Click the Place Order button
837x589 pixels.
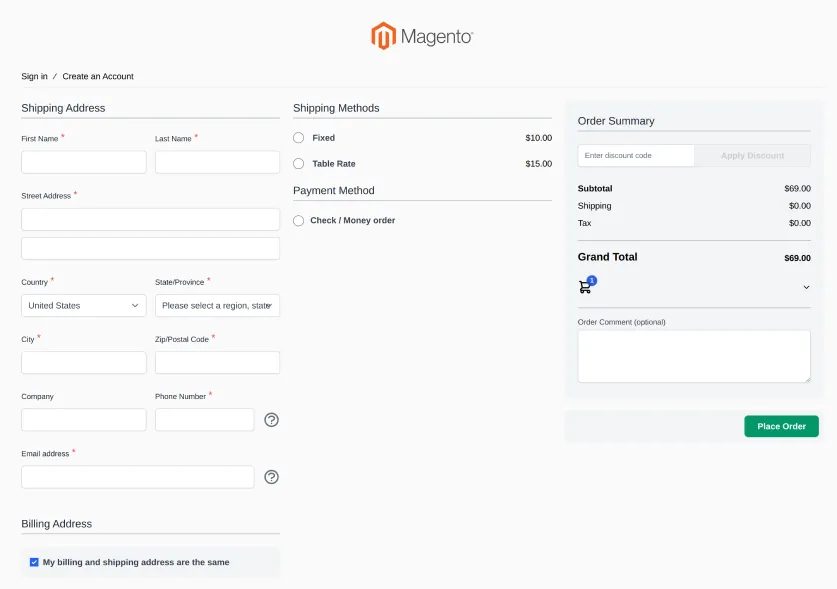point(781,426)
